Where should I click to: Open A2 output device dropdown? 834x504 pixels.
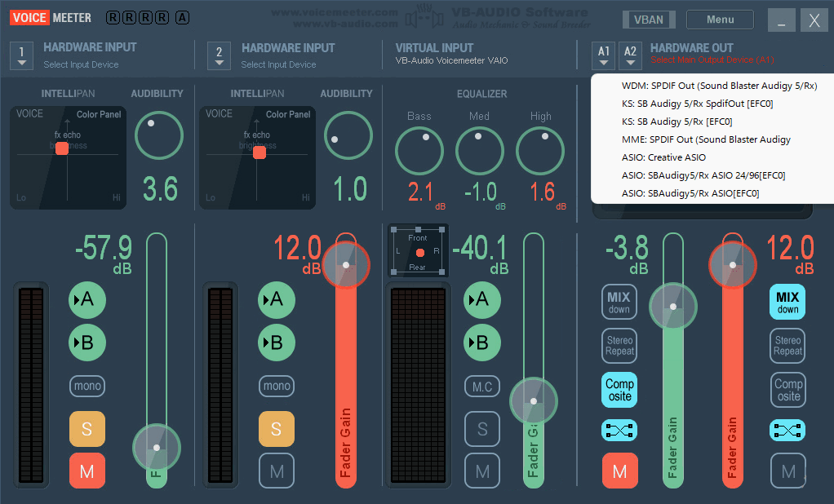(x=630, y=55)
